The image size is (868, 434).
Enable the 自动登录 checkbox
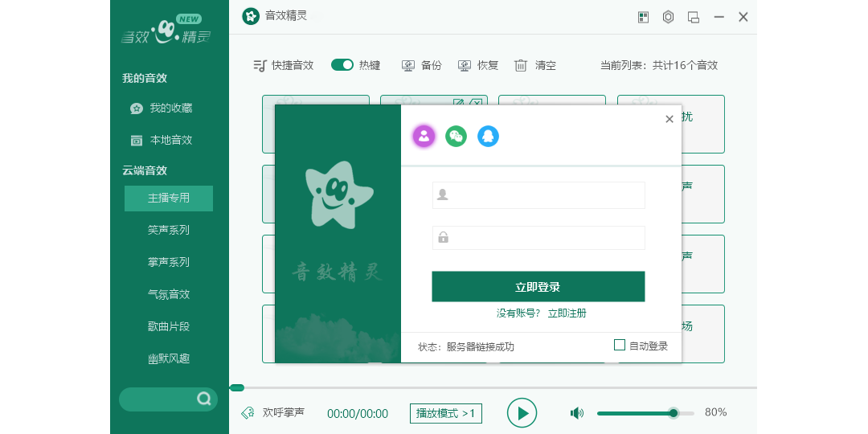(x=620, y=345)
